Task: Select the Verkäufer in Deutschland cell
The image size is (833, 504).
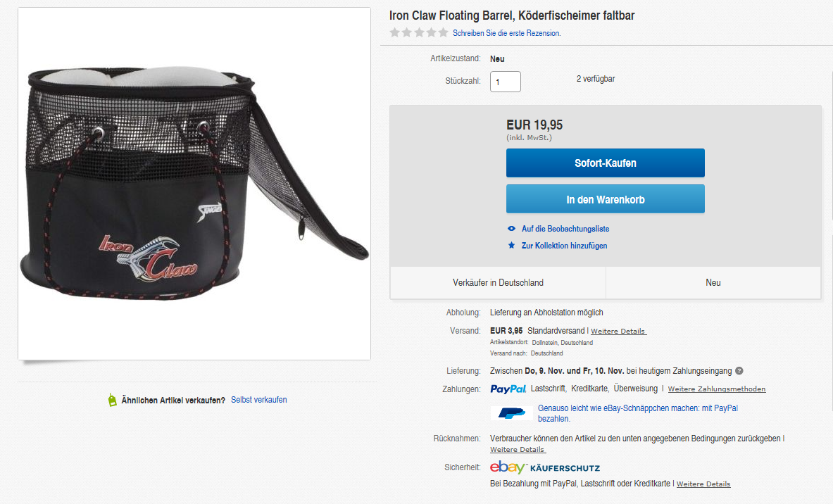Action: [x=498, y=282]
